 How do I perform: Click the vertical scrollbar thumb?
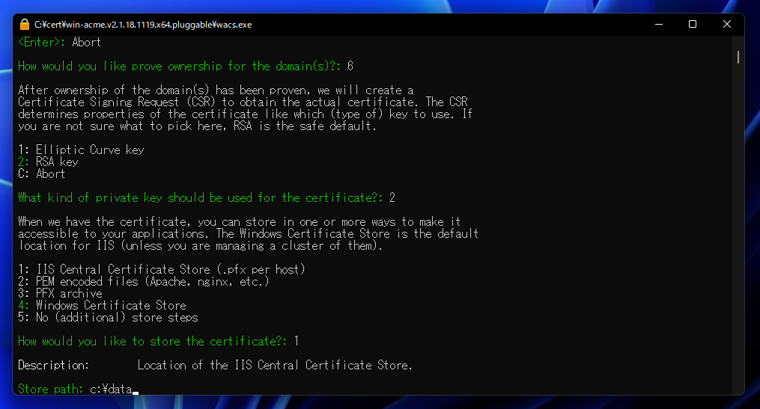click(x=738, y=57)
